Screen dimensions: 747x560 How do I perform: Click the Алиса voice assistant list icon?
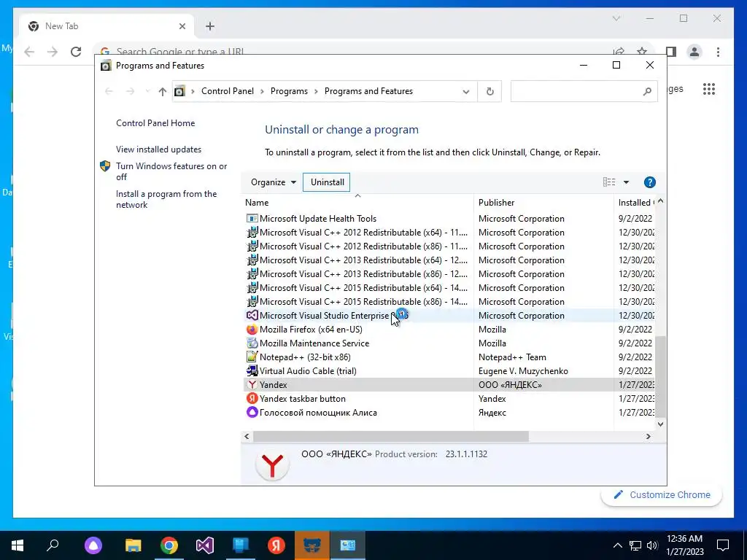[x=252, y=413]
